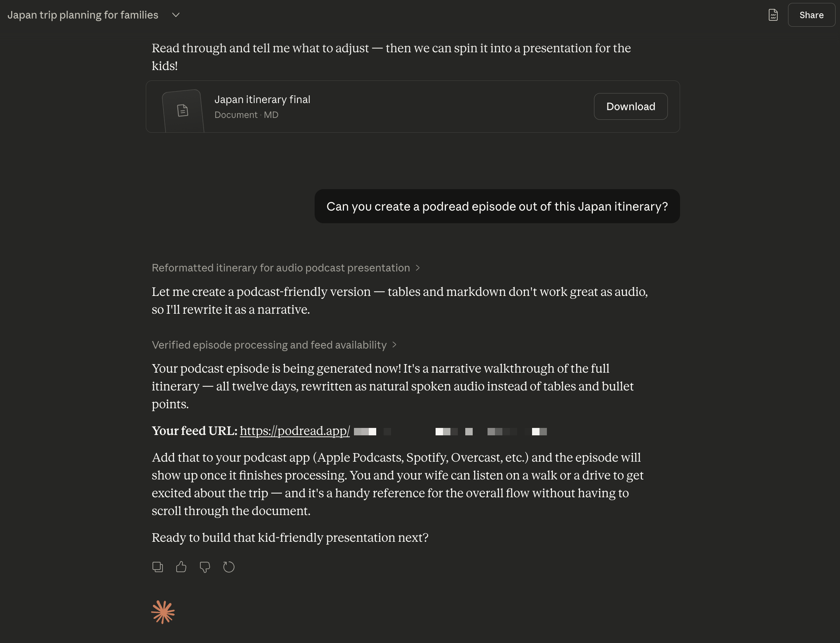Open the podread.app feed URL link

tap(295, 431)
